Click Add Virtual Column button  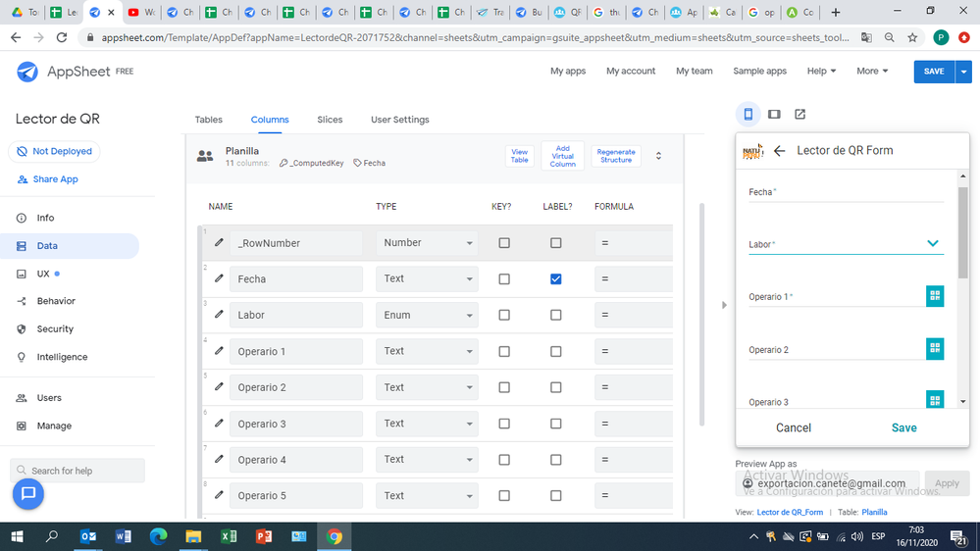point(562,156)
